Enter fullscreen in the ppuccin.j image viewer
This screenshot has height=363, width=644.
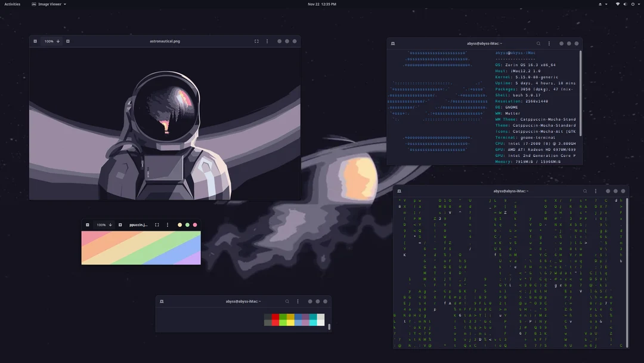click(157, 224)
